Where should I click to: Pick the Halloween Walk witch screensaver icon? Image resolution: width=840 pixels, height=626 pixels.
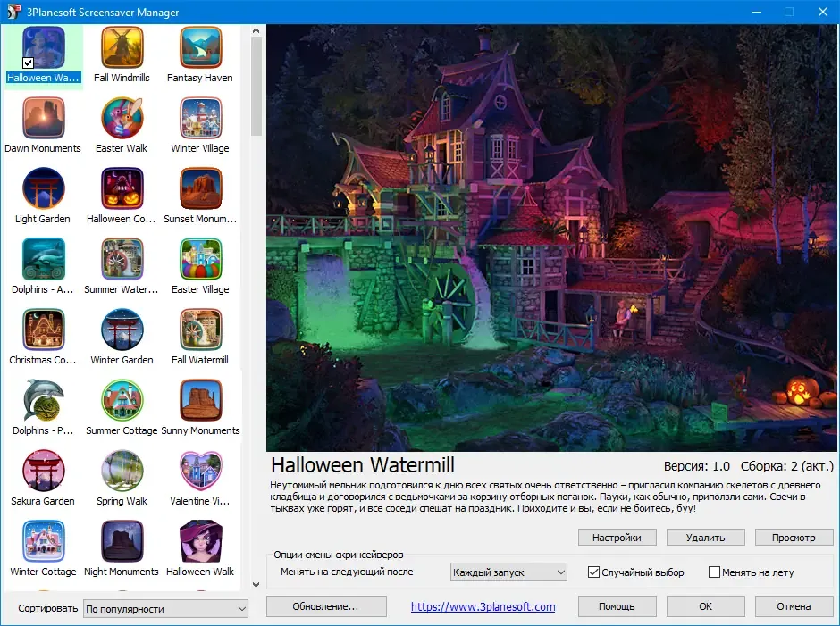(x=200, y=541)
